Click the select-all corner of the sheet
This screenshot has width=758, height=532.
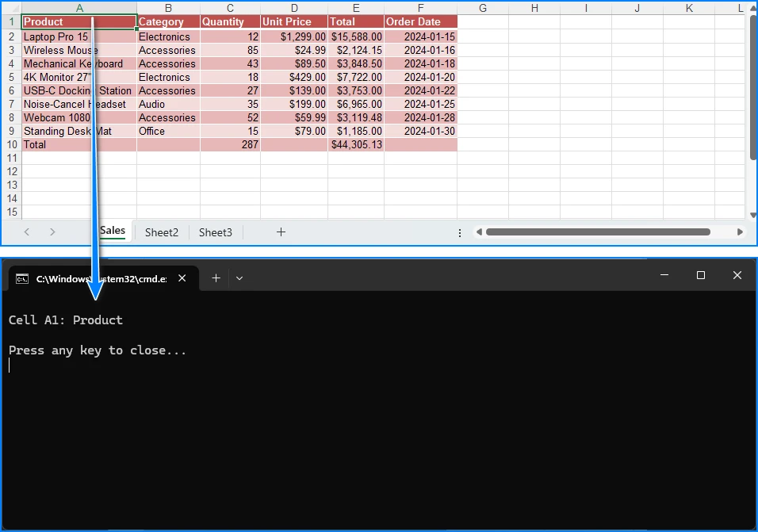coord(12,8)
